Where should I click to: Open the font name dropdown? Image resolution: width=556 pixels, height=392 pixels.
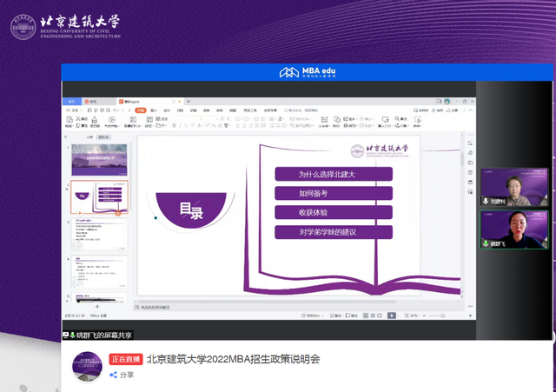click(186, 119)
